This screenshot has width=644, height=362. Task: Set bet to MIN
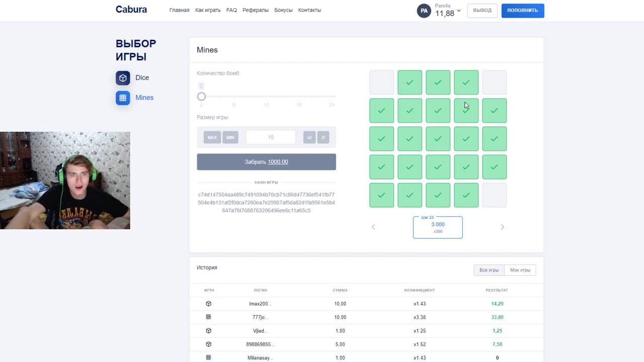pos(230,137)
